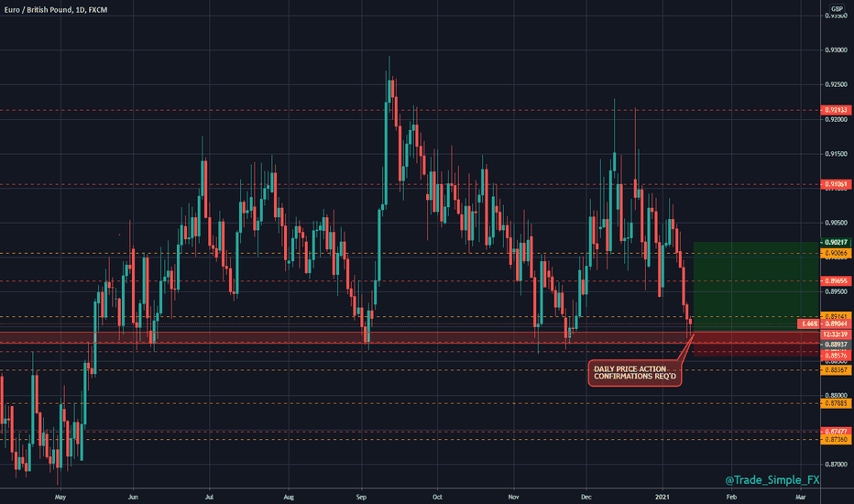Click the Jun label on time axis
This screenshot has width=854, height=504.
point(133,497)
